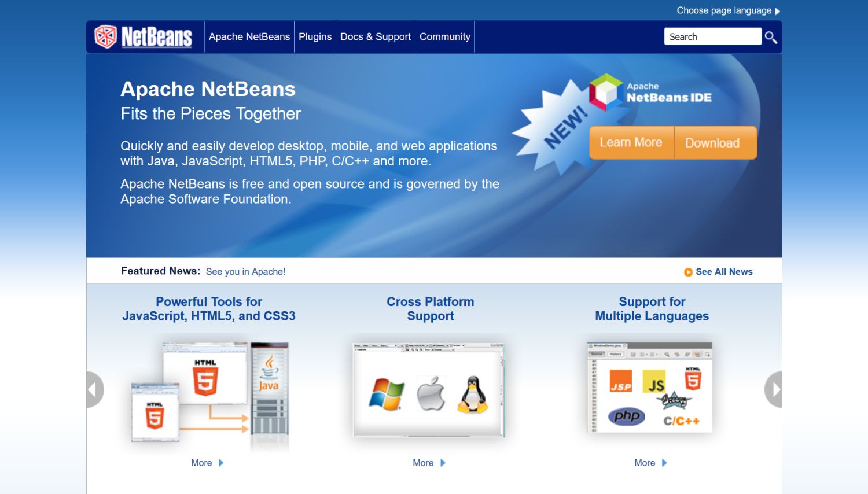Open the Plugins menu item
This screenshot has height=494, width=868.
coord(315,36)
